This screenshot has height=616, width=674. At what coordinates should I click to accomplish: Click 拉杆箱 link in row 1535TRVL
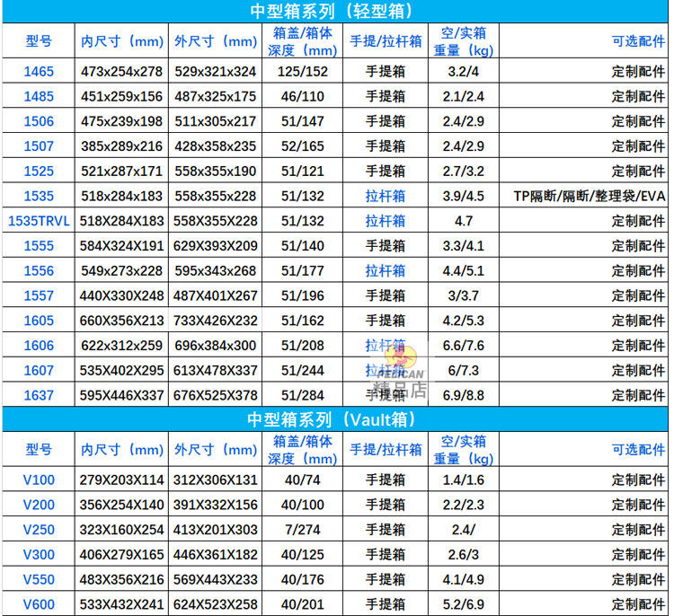(x=386, y=221)
